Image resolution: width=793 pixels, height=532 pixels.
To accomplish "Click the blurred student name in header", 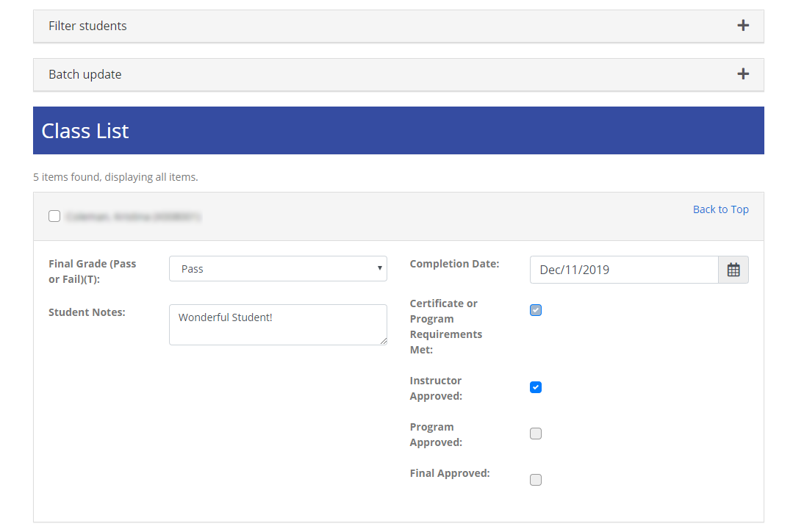I will 133,217.
